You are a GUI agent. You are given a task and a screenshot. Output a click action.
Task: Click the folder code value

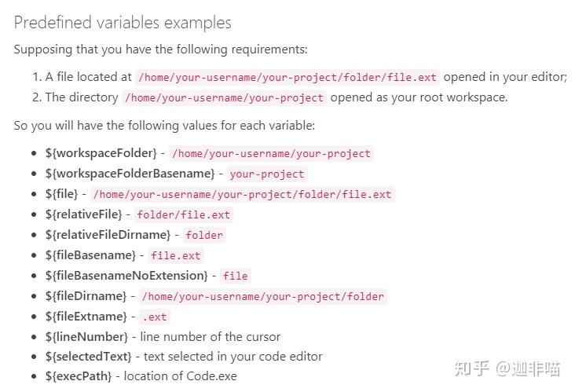(204, 235)
